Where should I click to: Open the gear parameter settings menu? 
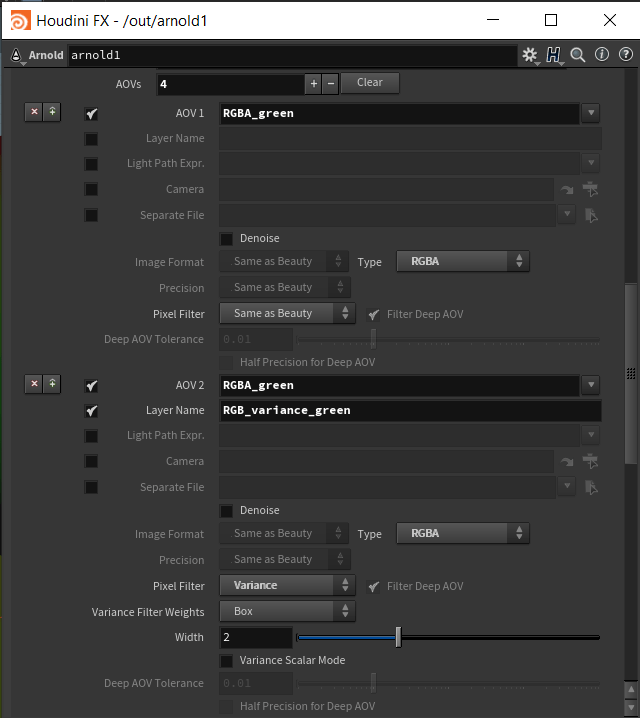click(530, 55)
